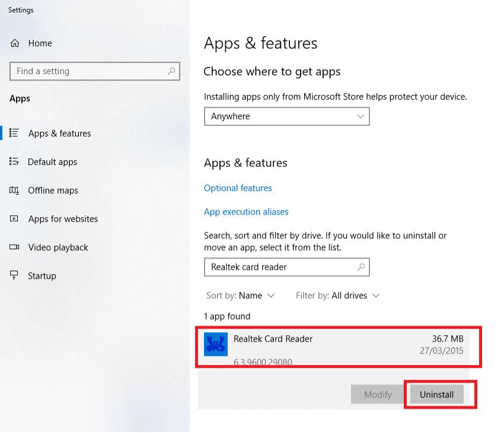Uninstall Realtek Card Reader

coord(436,394)
